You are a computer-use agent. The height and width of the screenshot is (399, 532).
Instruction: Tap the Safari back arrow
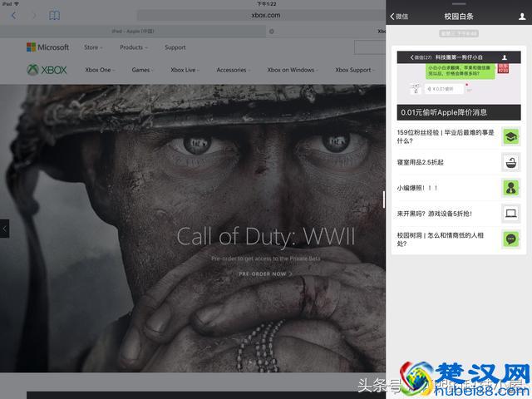coord(13,16)
